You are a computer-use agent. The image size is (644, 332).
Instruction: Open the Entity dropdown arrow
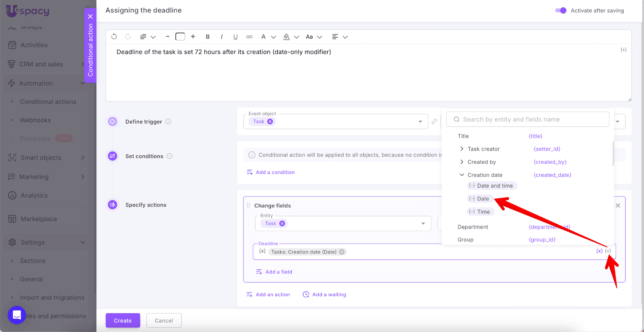pos(423,224)
